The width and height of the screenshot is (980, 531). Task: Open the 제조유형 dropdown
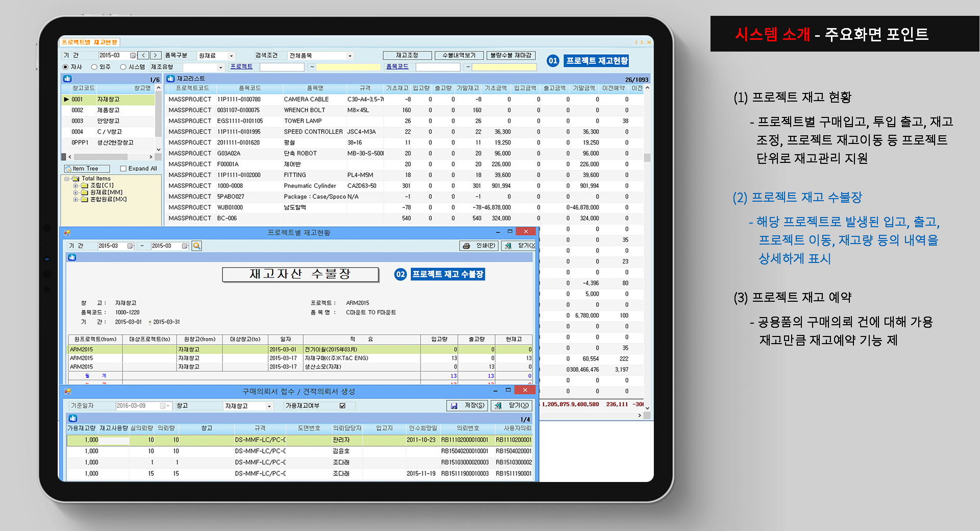pos(221,67)
